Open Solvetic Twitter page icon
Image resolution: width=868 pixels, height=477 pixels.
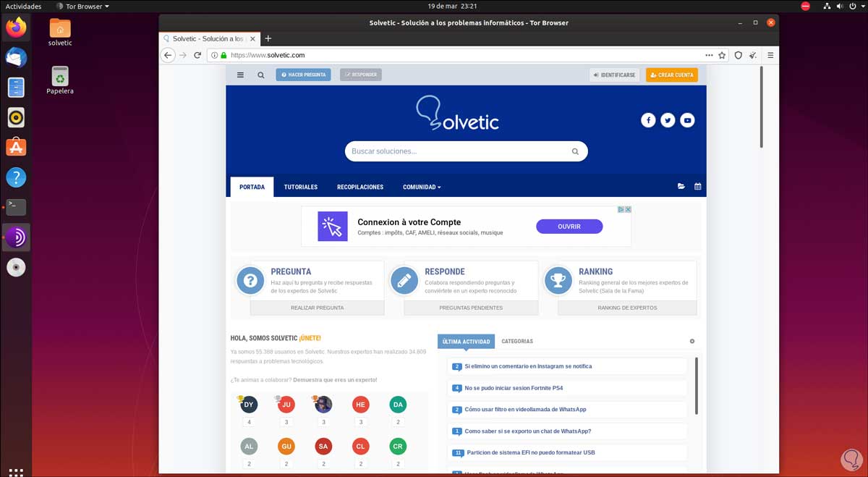pyautogui.click(x=668, y=120)
